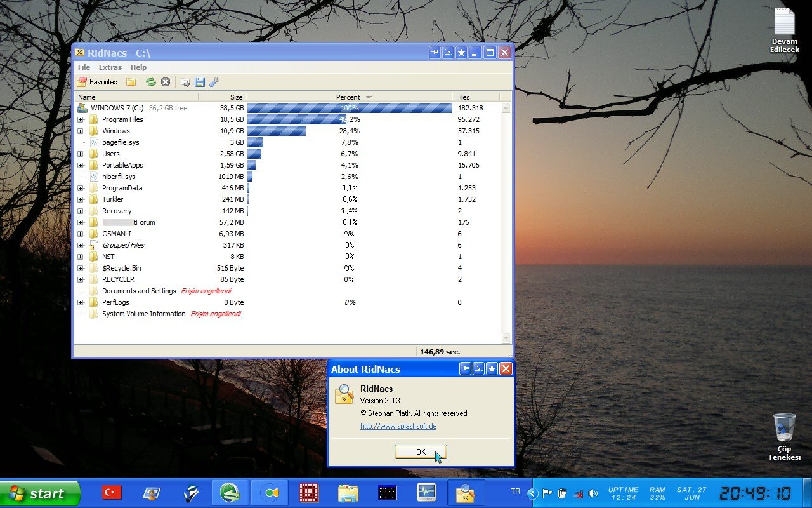Image resolution: width=812 pixels, height=508 pixels.
Task: Expand the Türkler folder node
Action: (x=81, y=199)
